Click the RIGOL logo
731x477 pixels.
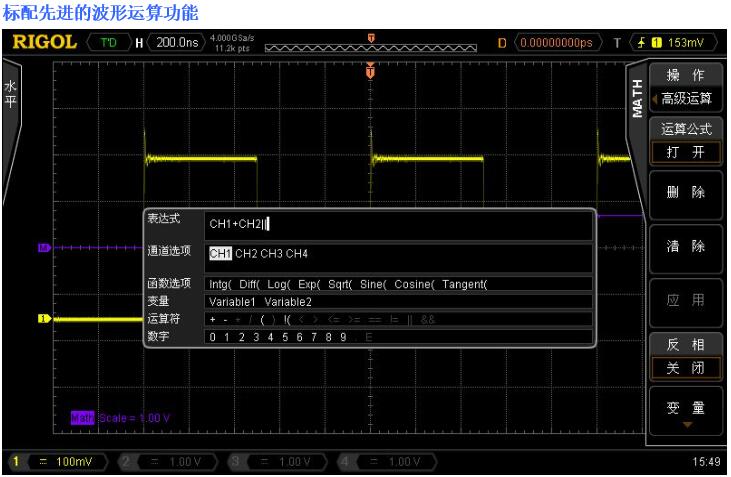[43, 44]
